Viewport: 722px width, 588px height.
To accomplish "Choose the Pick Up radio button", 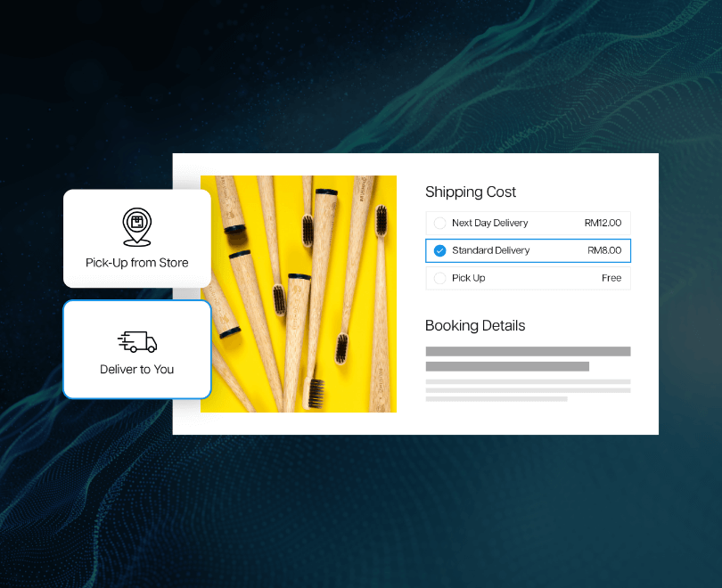I will 439,278.
